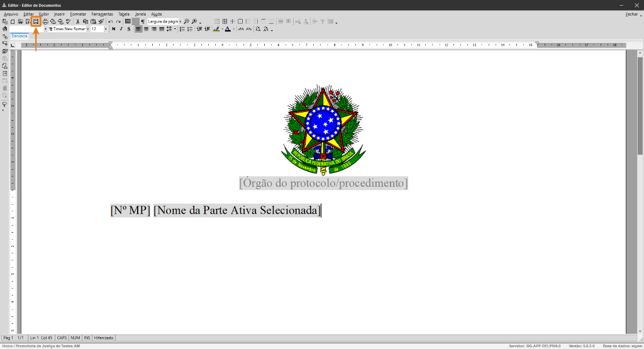Click the Bulleted list icon
The image size is (644, 349).
tap(182, 29)
